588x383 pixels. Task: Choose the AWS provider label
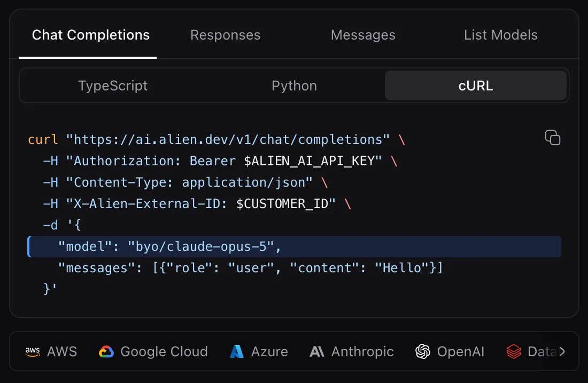tap(62, 351)
